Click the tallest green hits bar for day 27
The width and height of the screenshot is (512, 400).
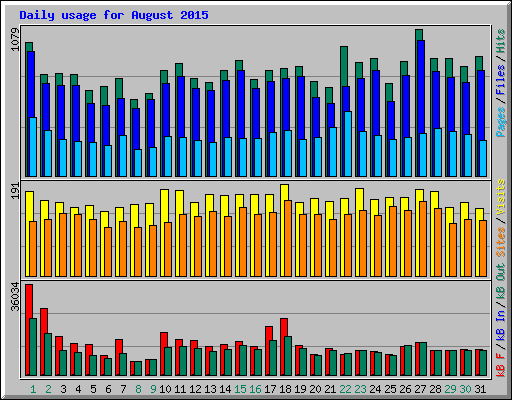click(x=419, y=35)
